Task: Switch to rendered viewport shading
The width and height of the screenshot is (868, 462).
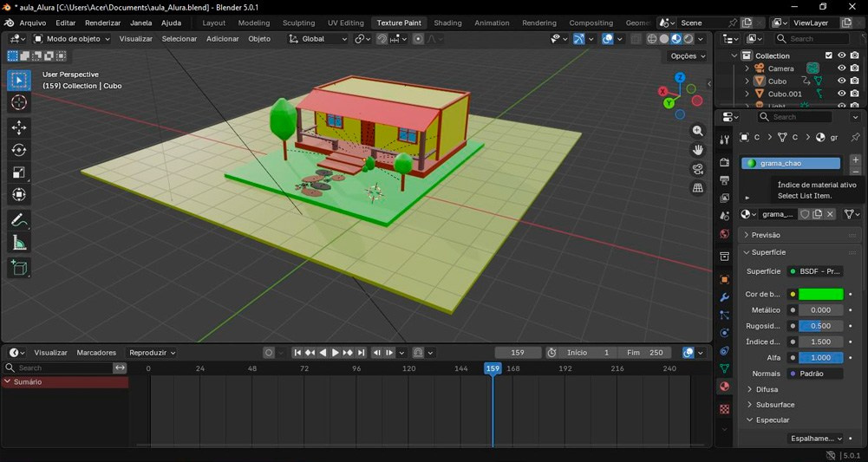Action: (689, 39)
